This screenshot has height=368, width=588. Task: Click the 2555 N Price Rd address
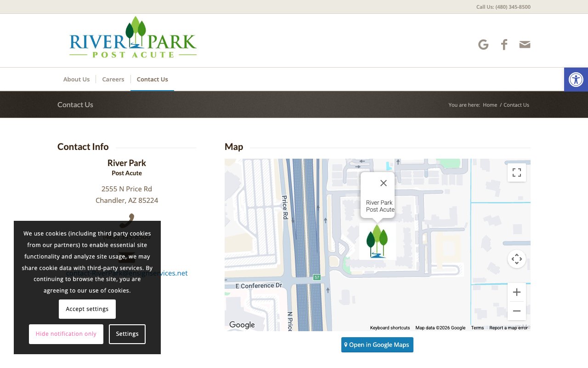127,189
